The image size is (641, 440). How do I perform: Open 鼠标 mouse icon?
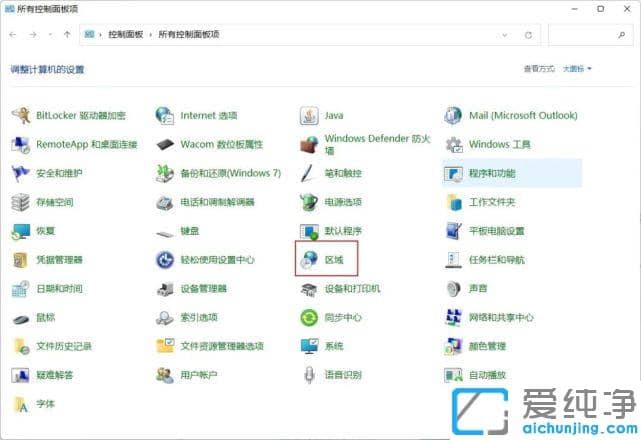coord(21,319)
